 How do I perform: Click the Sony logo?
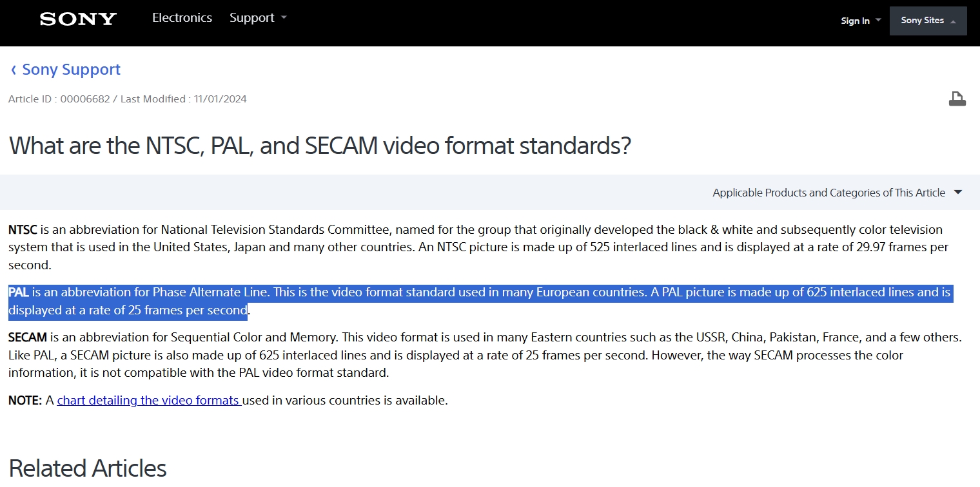tap(78, 19)
